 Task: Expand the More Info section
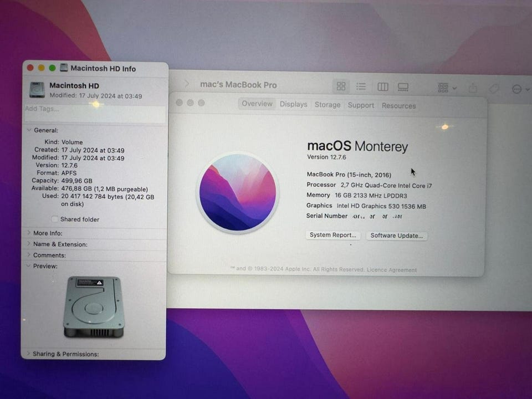tap(29, 233)
